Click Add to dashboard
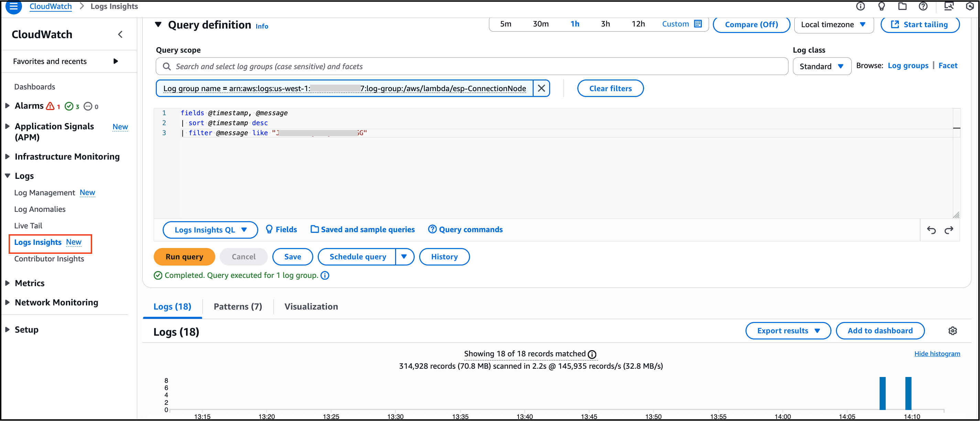This screenshot has height=421, width=980. pyautogui.click(x=880, y=331)
